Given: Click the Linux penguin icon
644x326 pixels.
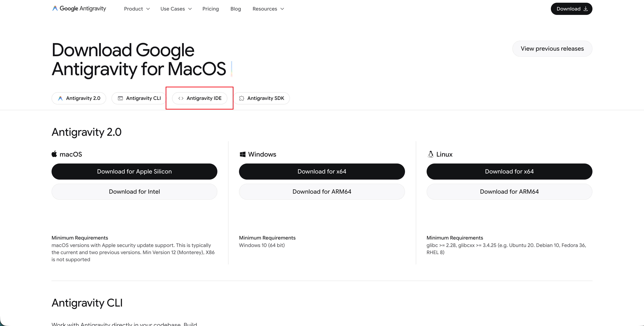Looking at the screenshot, I should (431, 154).
